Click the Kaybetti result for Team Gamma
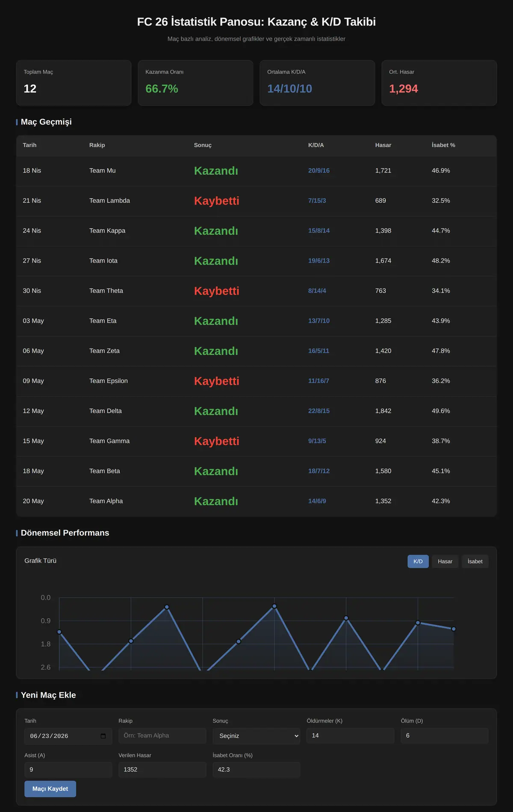513x812 pixels. (x=217, y=441)
